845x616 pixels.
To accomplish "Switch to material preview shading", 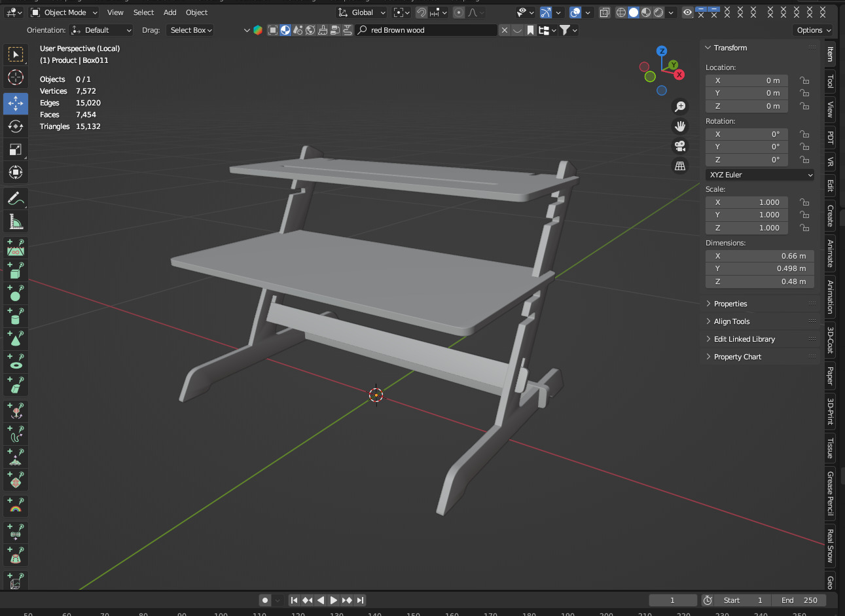I will [646, 12].
